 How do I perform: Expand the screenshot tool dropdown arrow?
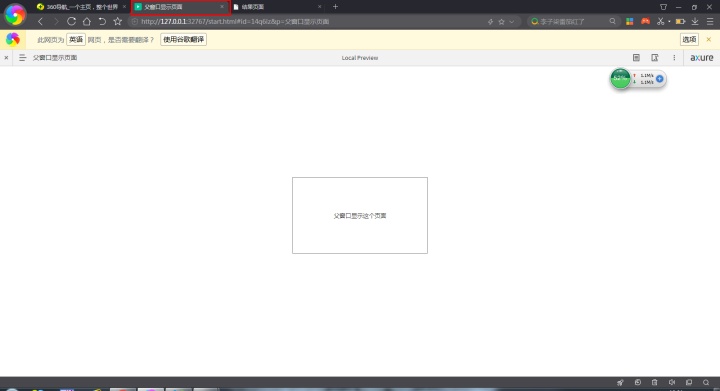tap(669, 22)
